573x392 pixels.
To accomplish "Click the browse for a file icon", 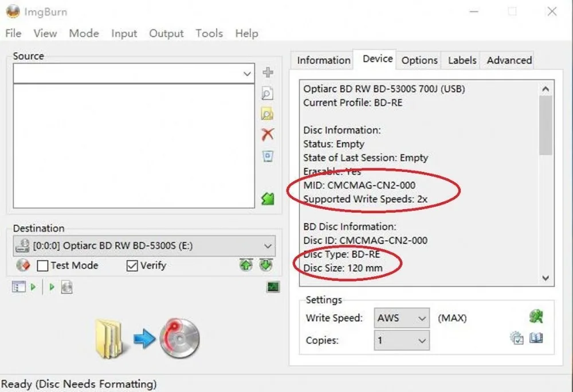I will (x=267, y=93).
